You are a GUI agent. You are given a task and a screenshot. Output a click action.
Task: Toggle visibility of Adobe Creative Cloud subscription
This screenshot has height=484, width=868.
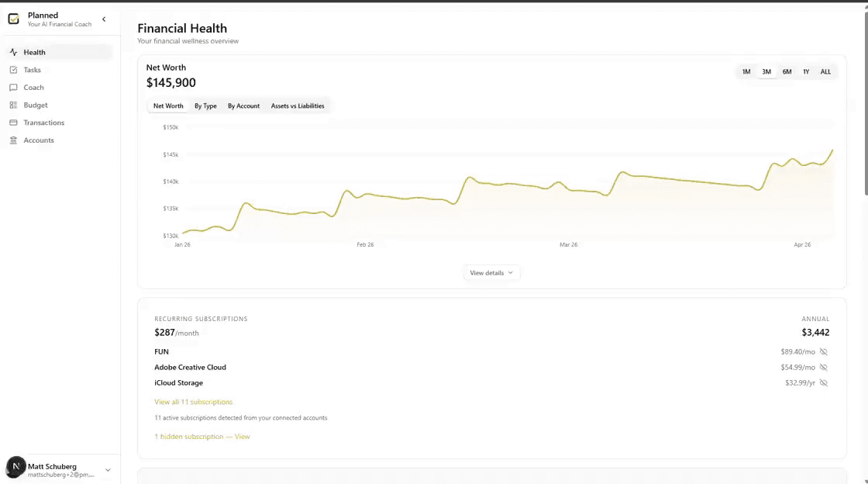[x=823, y=367]
